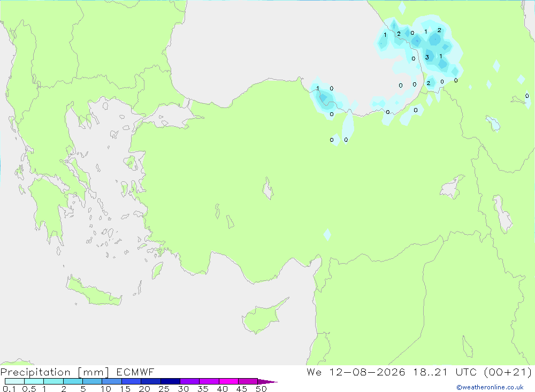Click the legend tick label "45"
The image size is (535, 392).
(x=242, y=389)
